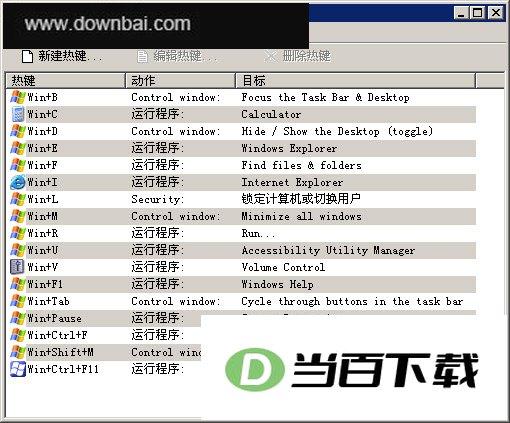
Task: Click the 编辑热键 toolbar button
Action: click(x=177, y=56)
